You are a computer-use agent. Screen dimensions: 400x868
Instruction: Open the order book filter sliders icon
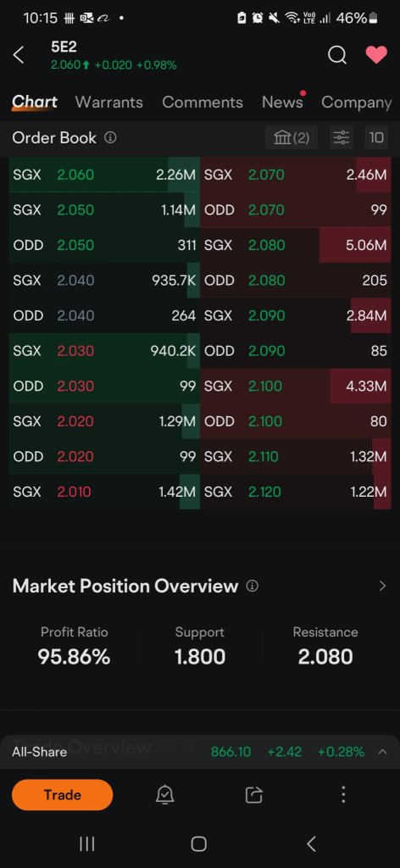pos(341,137)
